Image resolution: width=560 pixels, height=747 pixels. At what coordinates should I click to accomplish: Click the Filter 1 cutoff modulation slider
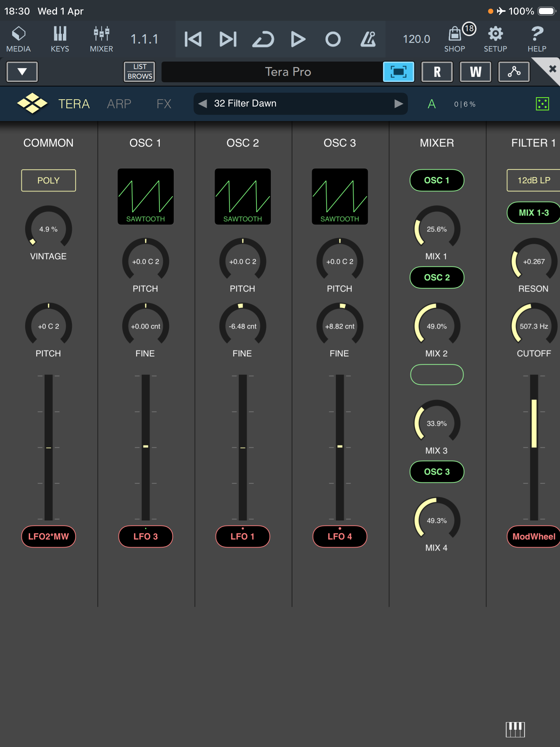534,447
